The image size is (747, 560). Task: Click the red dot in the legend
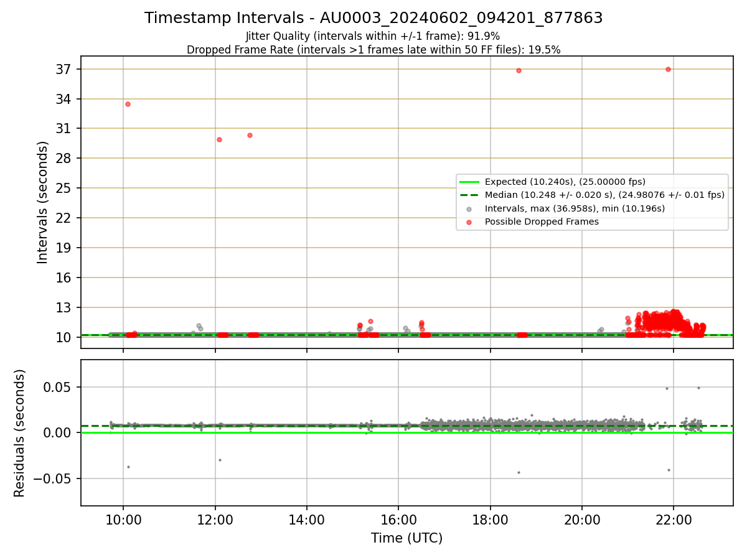(469, 222)
